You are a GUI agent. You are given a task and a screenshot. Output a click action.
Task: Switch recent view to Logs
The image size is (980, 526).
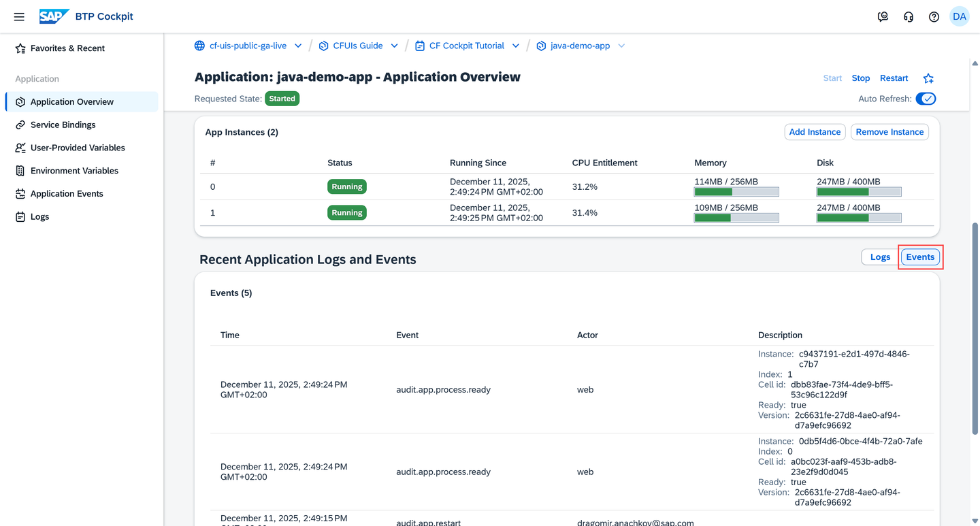(x=880, y=257)
